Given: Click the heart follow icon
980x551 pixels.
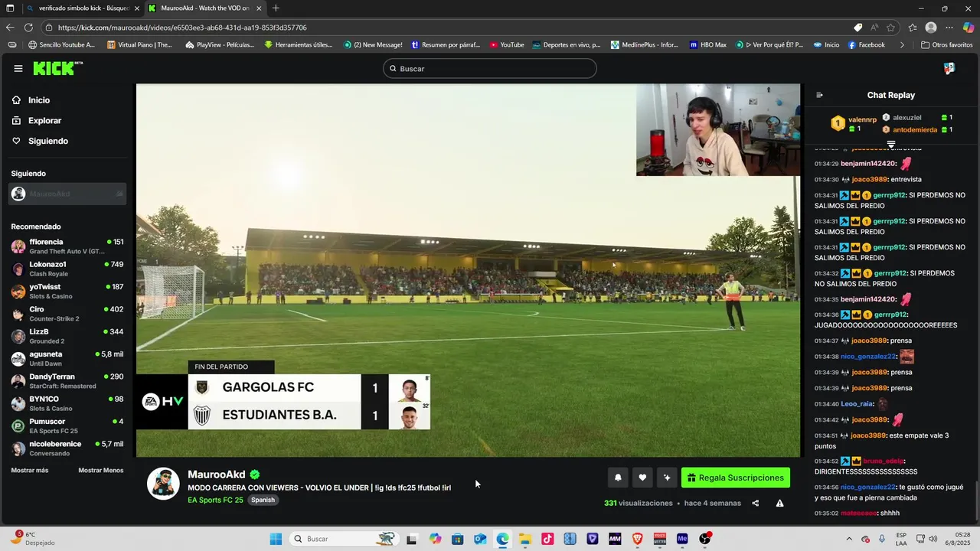Looking at the screenshot, I should [642, 478].
